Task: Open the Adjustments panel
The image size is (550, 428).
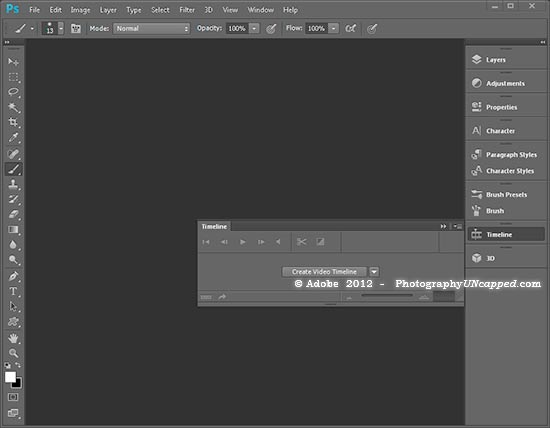Action: [x=506, y=83]
